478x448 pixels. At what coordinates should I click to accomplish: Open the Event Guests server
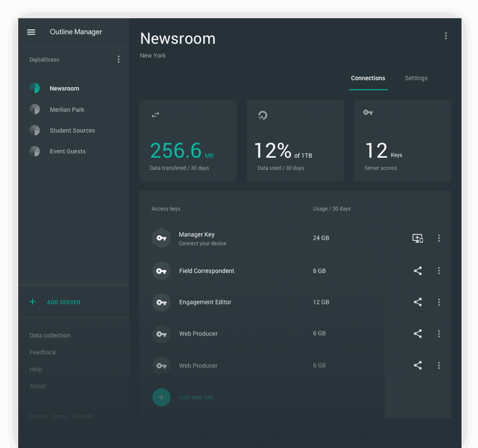click(67, 151)
